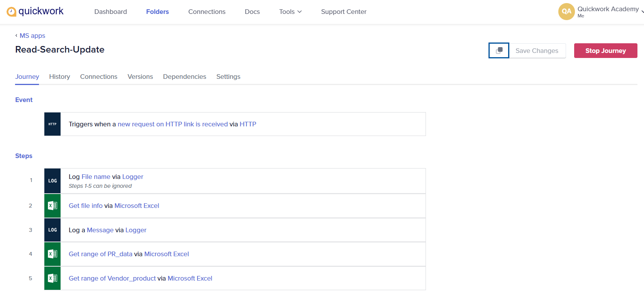The height and width of the screenshot is (291, 644).
Task: Click the 'Get file info' link
Action: pos(86,206)
